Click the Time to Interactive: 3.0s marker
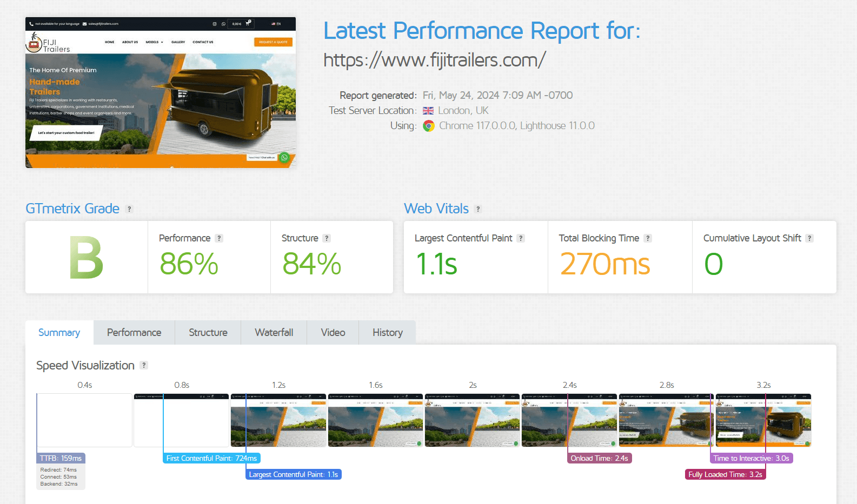This screenshot has height=504, width=857. [x=752, y=458]
